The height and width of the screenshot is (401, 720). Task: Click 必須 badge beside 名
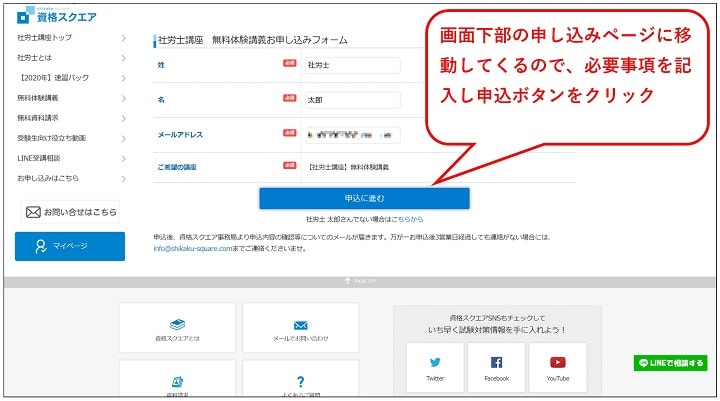pos(289,98)
